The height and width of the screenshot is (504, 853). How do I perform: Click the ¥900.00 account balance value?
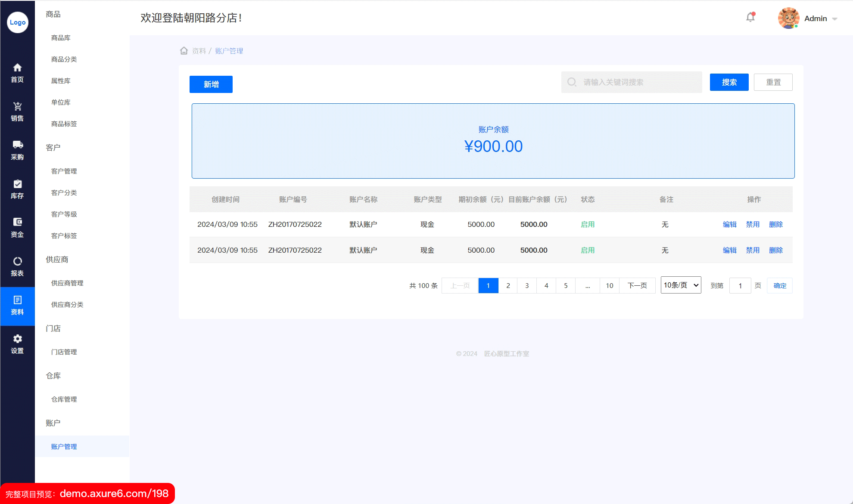click(493, 146)
